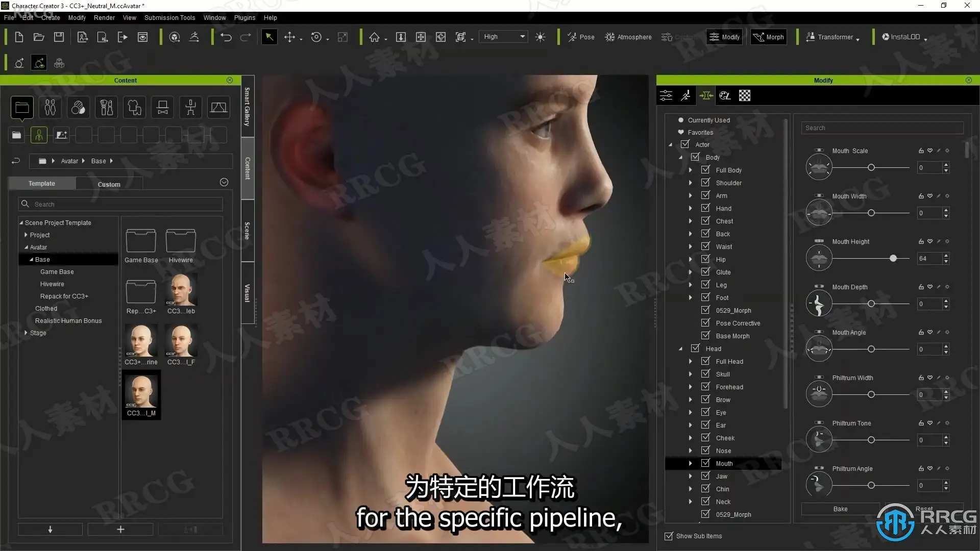
Task: Select the Hivewire folder thumbnail
Action: (181, 245)
